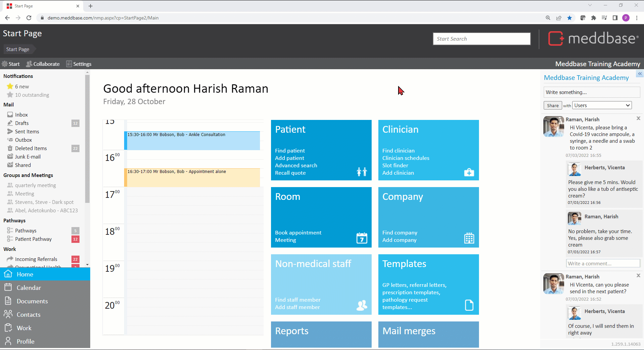644x350 pixels.
Task: Open the Settings menu
Action: click(x=79, y=64)
